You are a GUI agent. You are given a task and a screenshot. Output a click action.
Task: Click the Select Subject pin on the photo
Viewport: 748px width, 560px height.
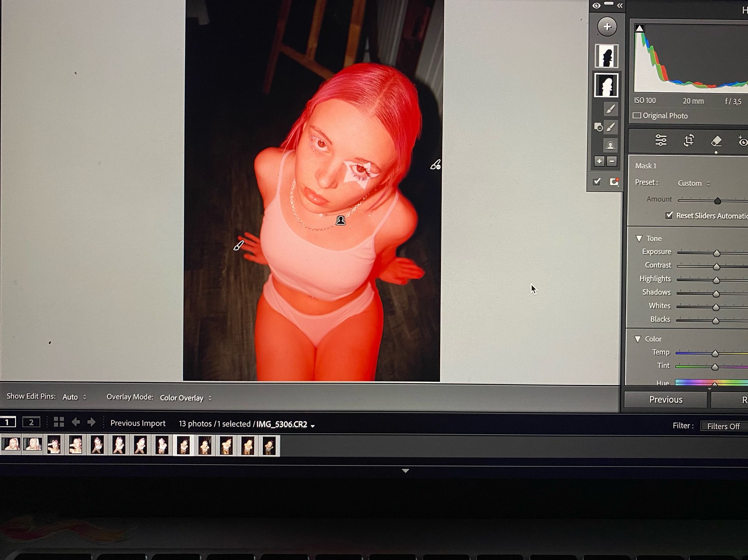(x=341, y=220)
